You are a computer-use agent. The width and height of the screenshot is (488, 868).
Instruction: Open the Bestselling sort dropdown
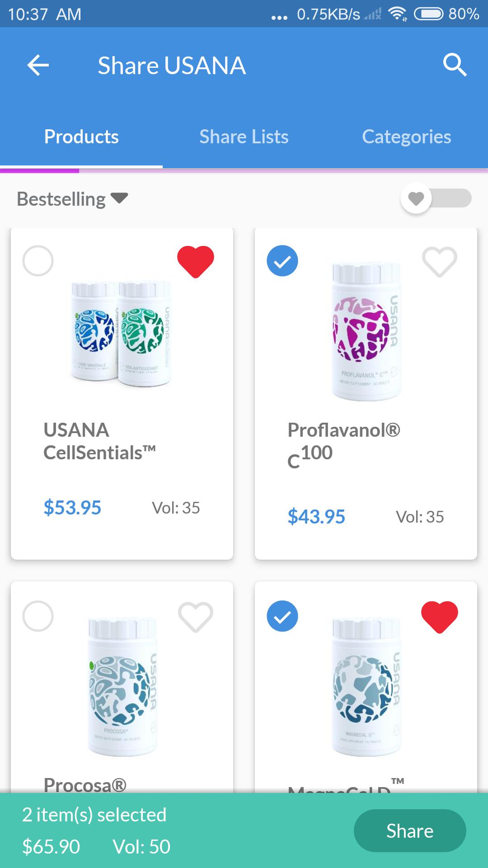[72, 199]
